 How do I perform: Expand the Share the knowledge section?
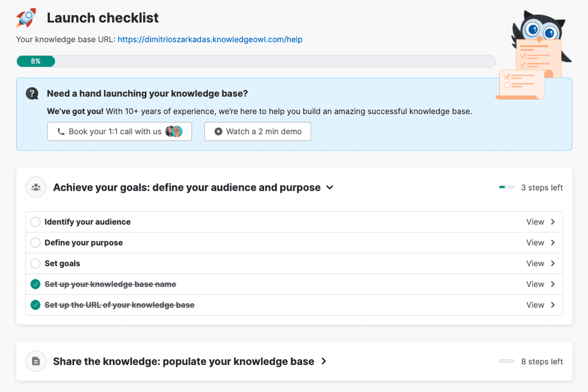[324, 362]
